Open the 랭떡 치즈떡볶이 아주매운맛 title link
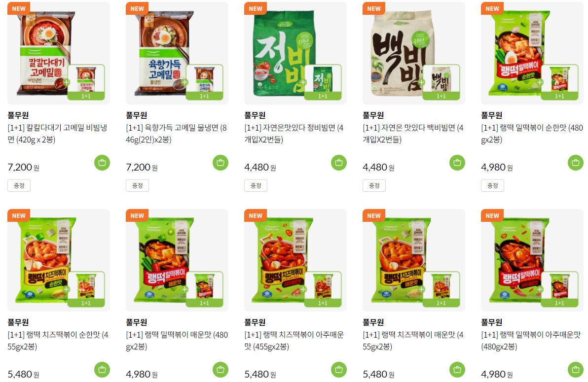The image size is (588, 382). (294, 341)
